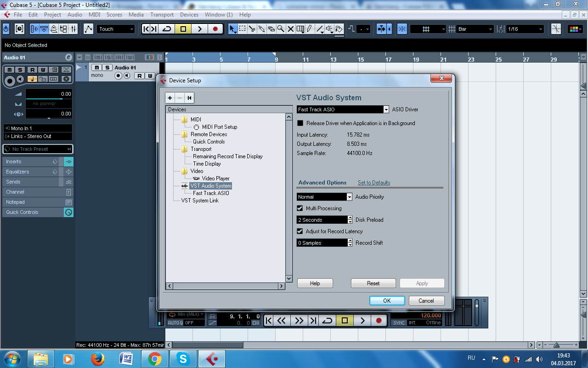Add device with plus button

(170, 98)
